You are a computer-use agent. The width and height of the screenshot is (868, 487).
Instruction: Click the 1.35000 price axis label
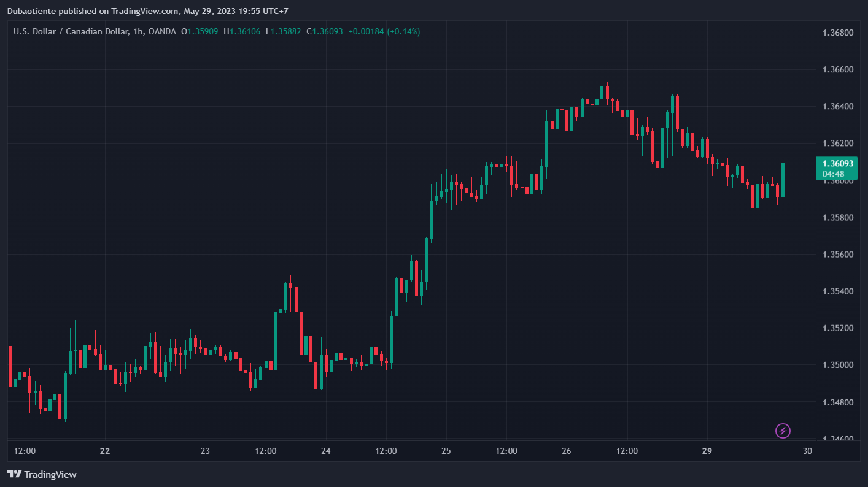837,365
